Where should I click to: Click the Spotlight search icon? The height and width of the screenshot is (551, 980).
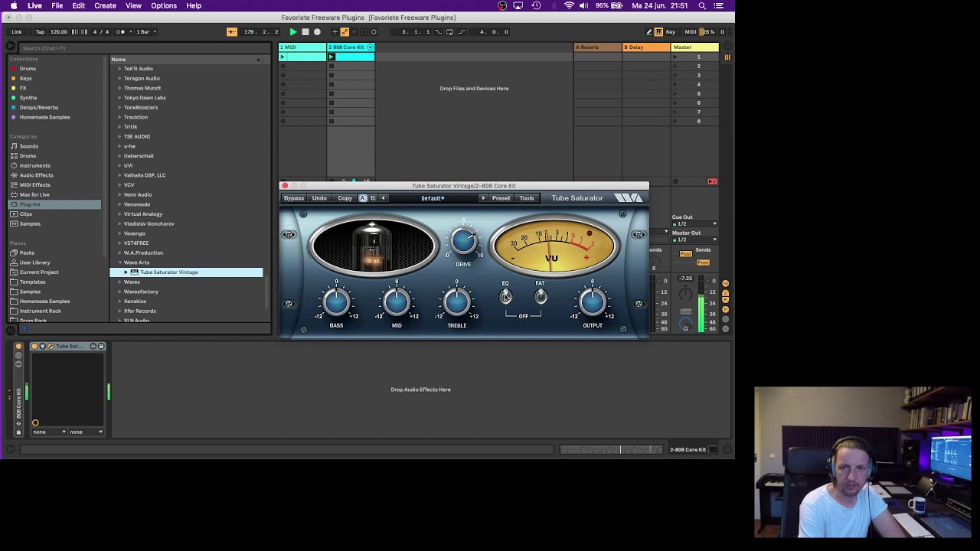click(702, 5)
